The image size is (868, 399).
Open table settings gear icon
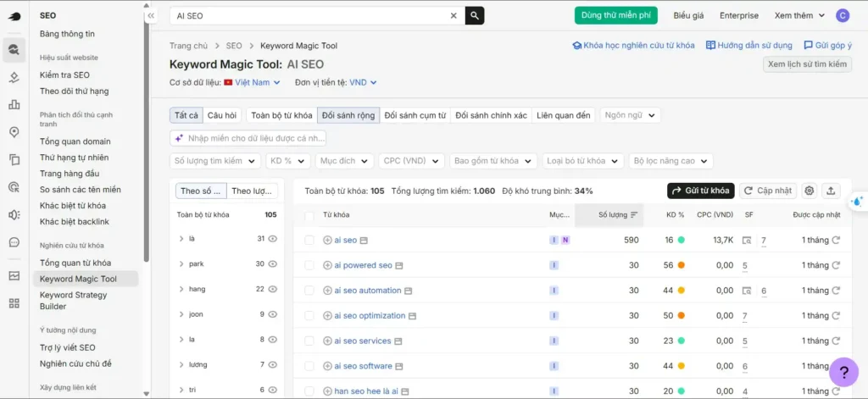click(810, 191)
